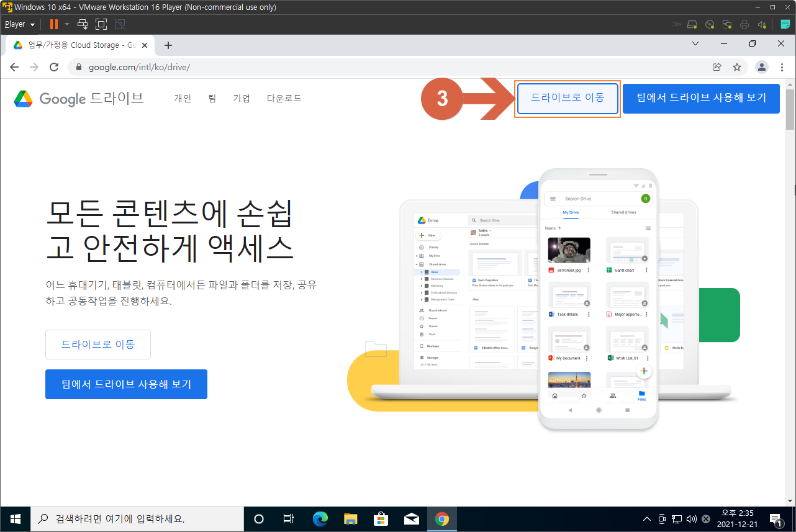796x532 pixels.
Task: Open the 개인 navigation item
Action: (183, 98)
